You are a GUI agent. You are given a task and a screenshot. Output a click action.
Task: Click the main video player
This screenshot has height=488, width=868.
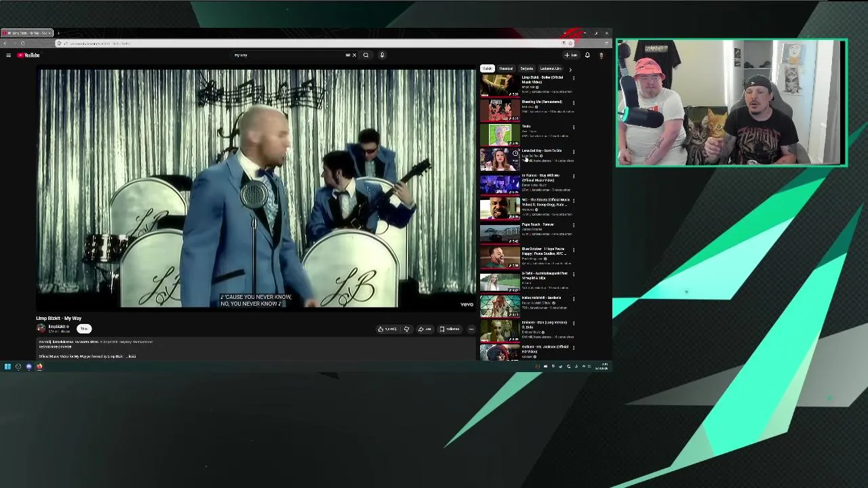pyautogui.click(x=256, y=188)
